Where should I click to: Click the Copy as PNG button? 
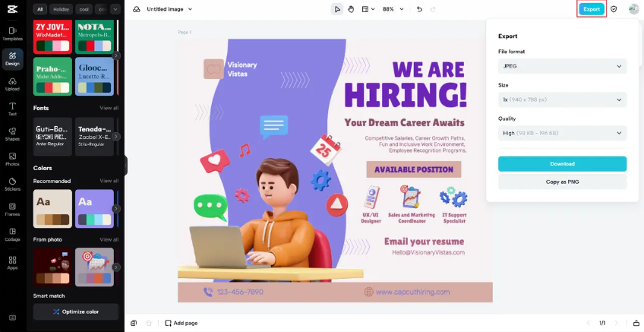[562, 182]
